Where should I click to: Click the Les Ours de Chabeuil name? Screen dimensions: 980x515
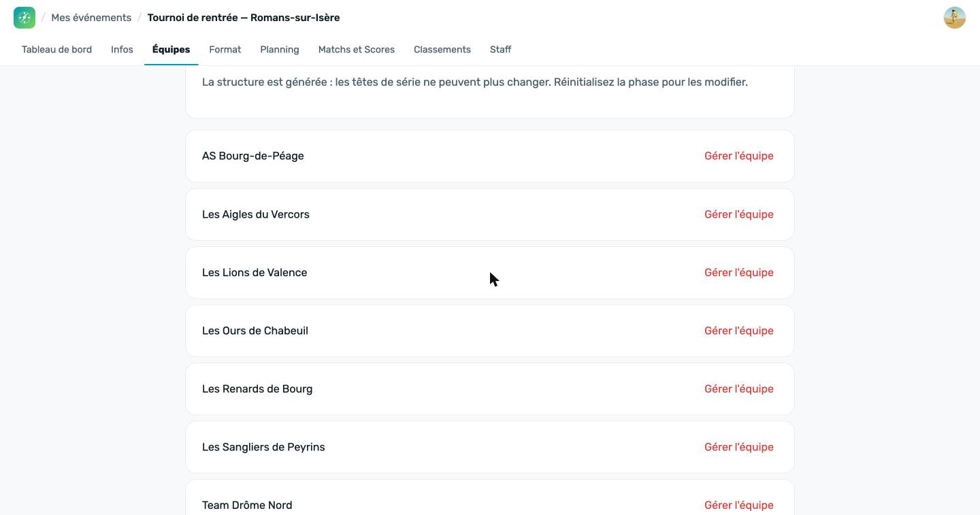pyautogui.click(x=255, y=331)
